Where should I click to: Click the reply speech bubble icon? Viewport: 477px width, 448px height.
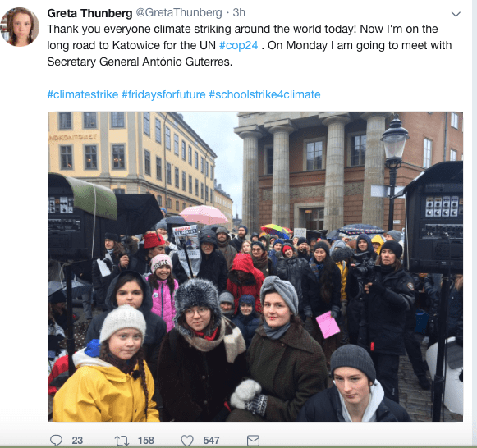pos(56,440)
